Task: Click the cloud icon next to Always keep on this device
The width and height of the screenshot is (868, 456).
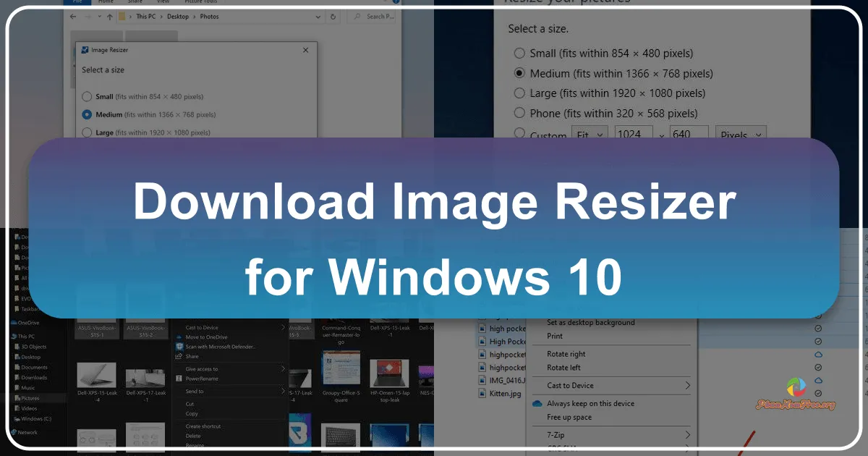Action: [535, 403]
